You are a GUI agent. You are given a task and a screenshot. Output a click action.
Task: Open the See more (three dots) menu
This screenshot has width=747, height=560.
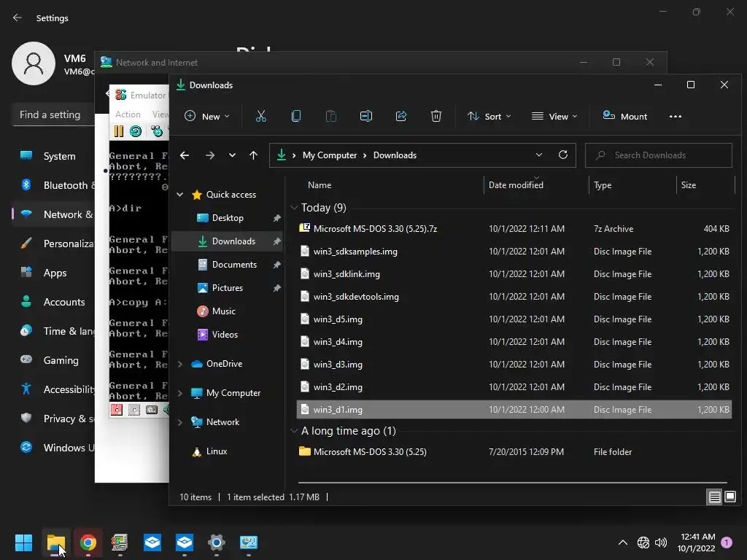675,116
